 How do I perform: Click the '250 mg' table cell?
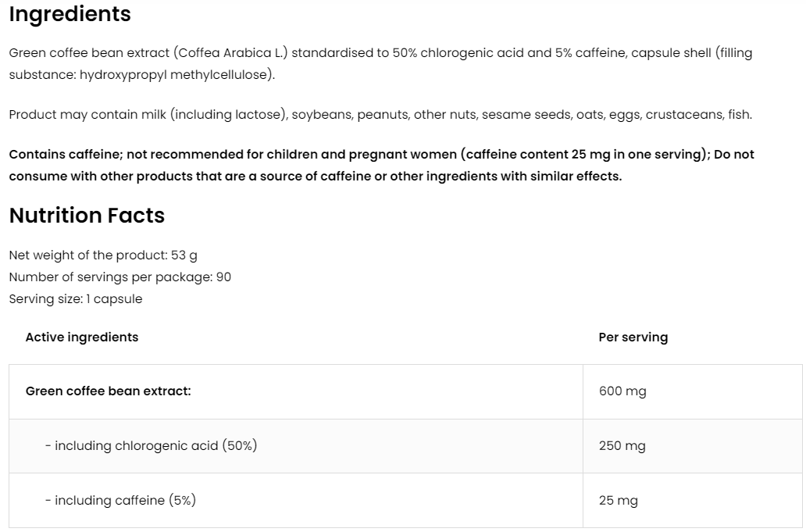[x=622, y=446]
